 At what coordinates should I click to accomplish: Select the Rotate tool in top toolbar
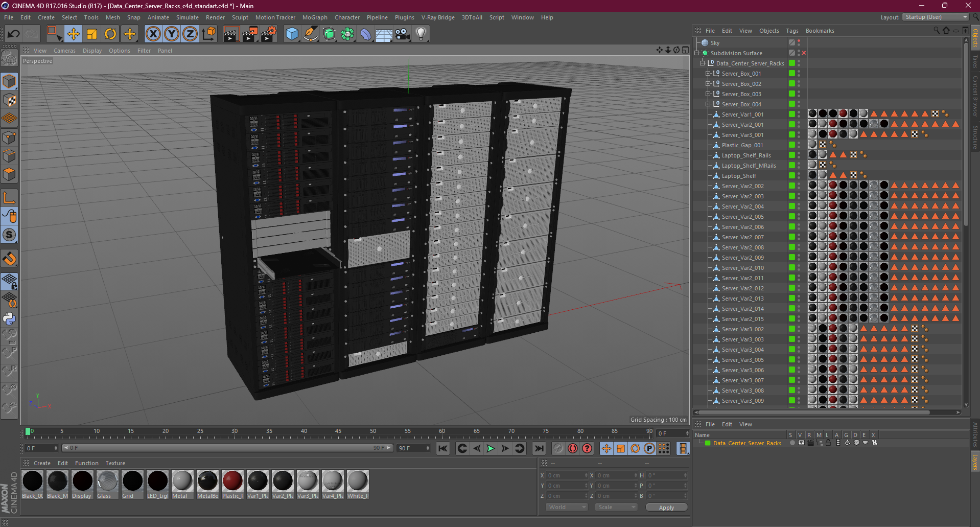pos(110,34)
